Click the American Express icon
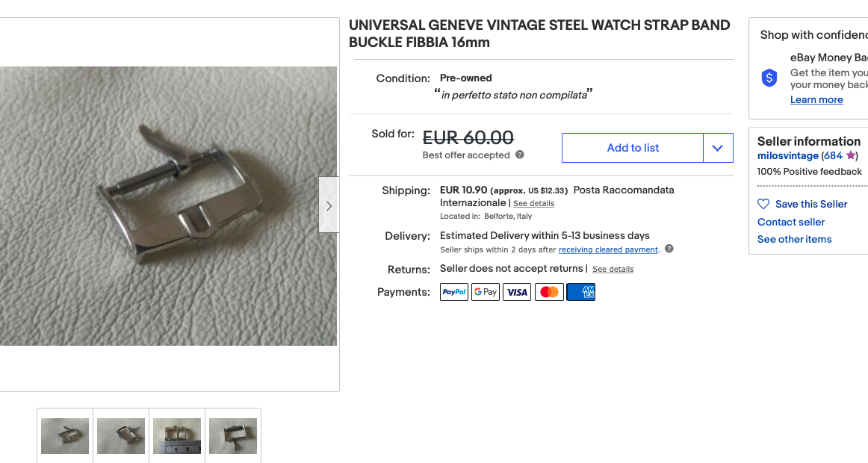Viewport: 868px width, 463px height. 580,292
